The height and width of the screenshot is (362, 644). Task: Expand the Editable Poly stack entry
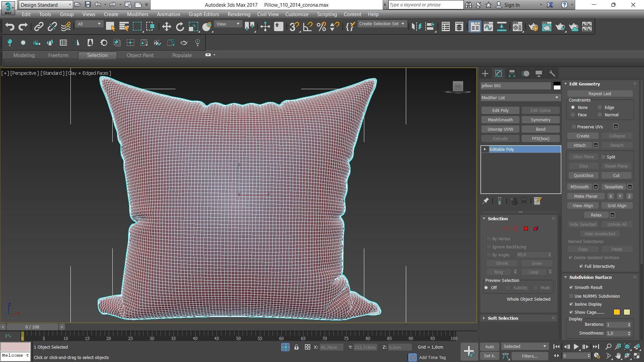click(485, 149)
